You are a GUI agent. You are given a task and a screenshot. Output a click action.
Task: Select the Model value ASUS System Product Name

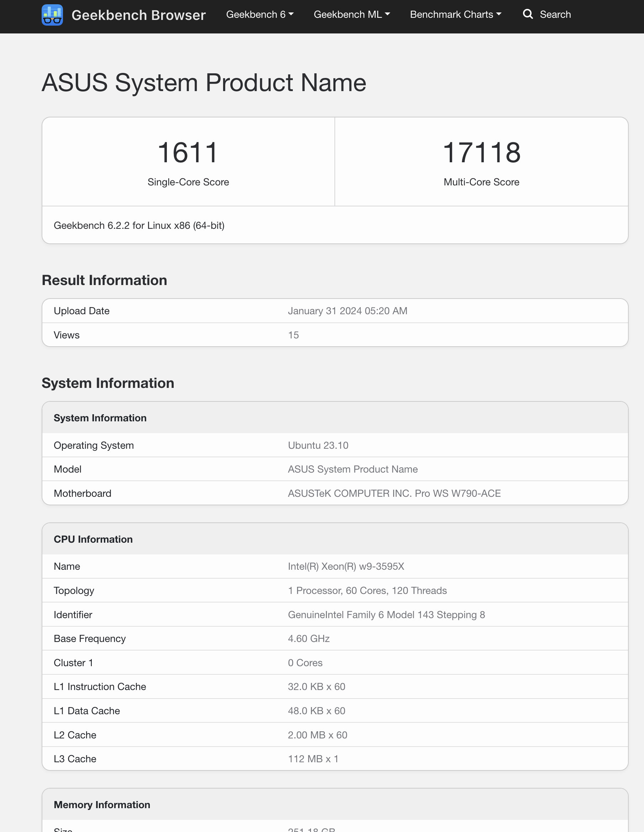pyautogui.click(x=353, y=469)
